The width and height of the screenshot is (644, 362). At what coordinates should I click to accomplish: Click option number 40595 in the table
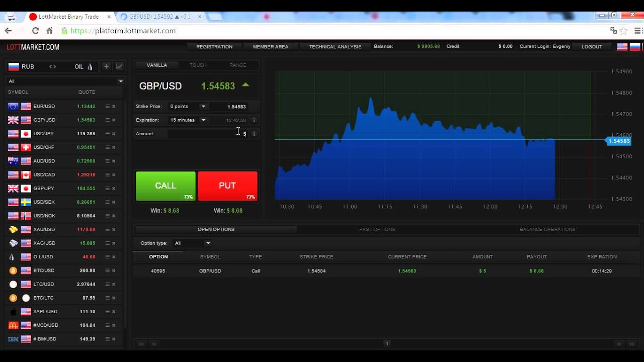[x=158, y=271]
